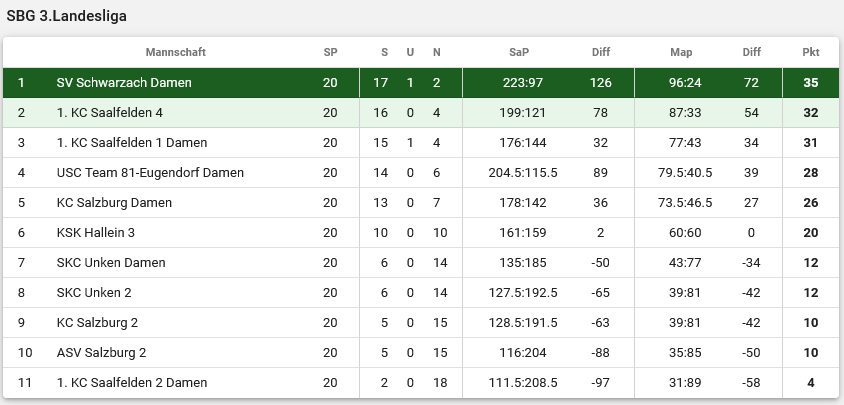Select ASV Salzburg 2 team
This screenshot has width=844, height=405.
(101, 353)
